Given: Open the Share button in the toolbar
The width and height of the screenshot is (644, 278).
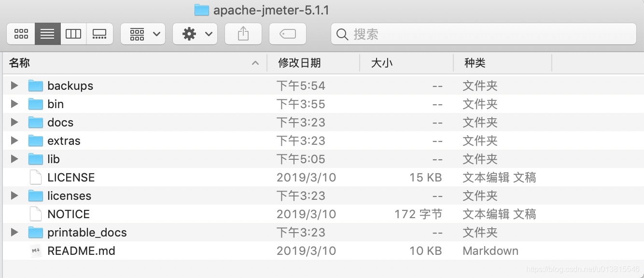Looking at the screenshot, I should [243, 34].
